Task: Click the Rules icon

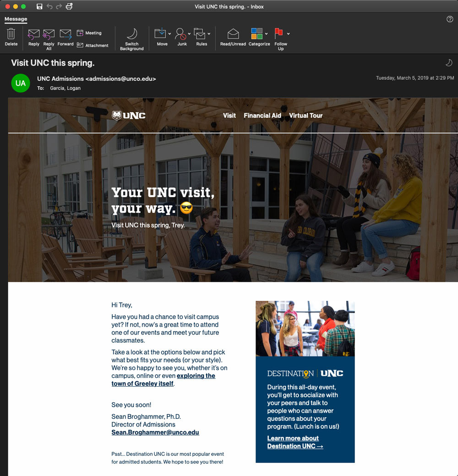Action: pyautogui.click(x=200, y=34)
